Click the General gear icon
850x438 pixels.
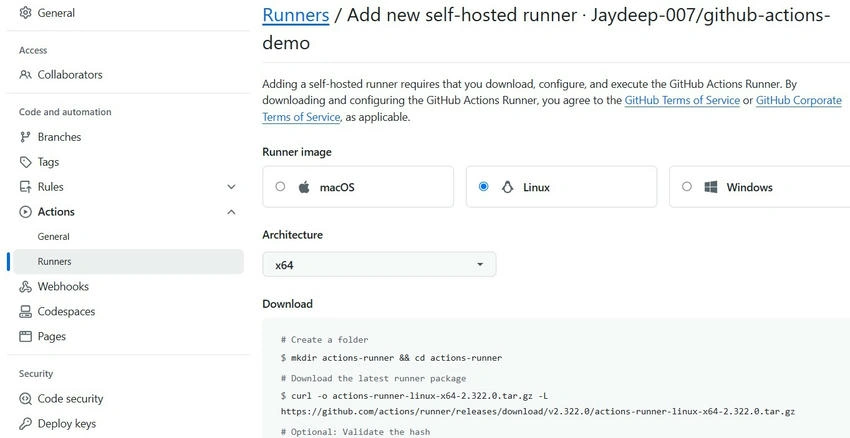25,13
